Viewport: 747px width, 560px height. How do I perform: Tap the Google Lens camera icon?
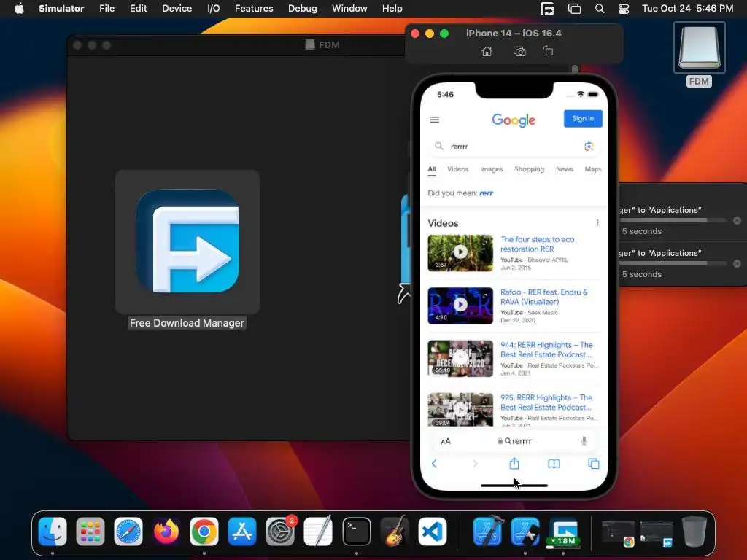tap(589, 146)
